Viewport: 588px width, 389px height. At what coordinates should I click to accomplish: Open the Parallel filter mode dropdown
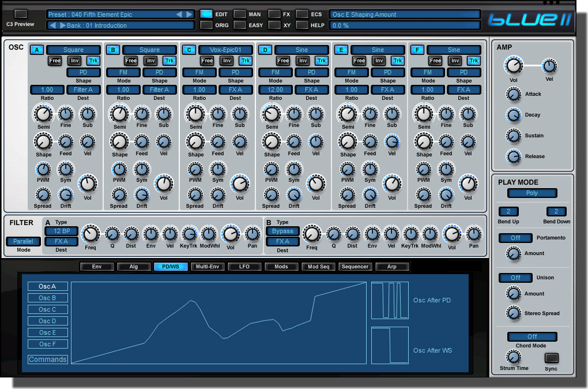point(23,241)
